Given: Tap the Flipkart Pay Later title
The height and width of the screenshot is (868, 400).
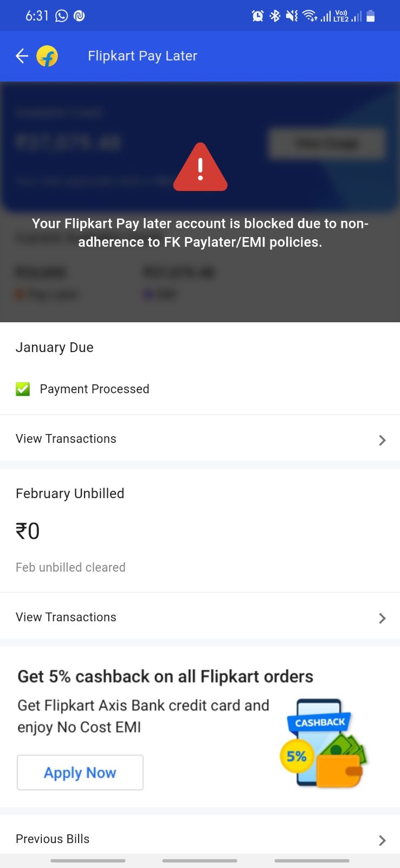Looking at the screenshot, I should tap(143, 56).
